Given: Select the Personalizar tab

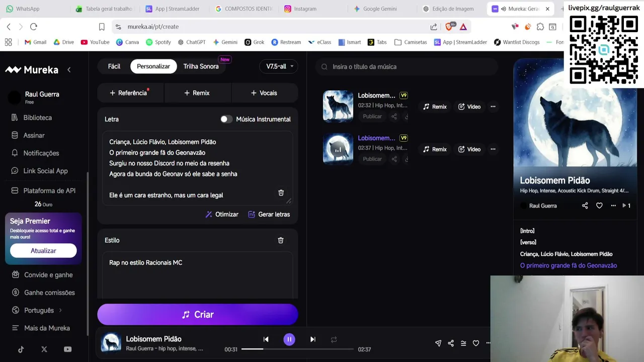Looking at the screenshot, I should [153, 66].
